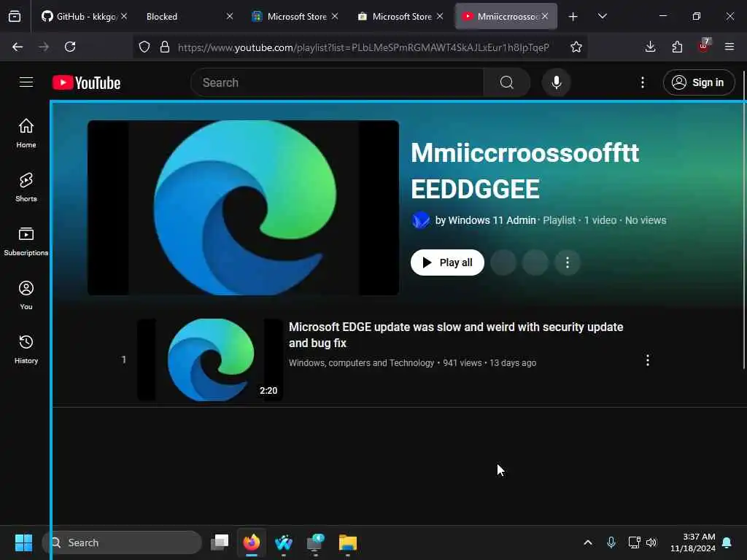Close the active YouTube tab
This screenshot has height=560, width=747.
544,16
